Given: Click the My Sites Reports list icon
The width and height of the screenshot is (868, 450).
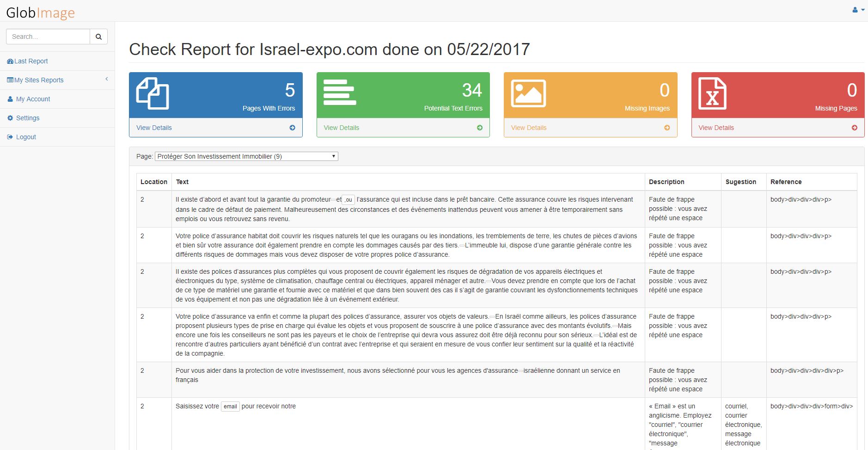Looking at the screenshot, I should [10, 80].
